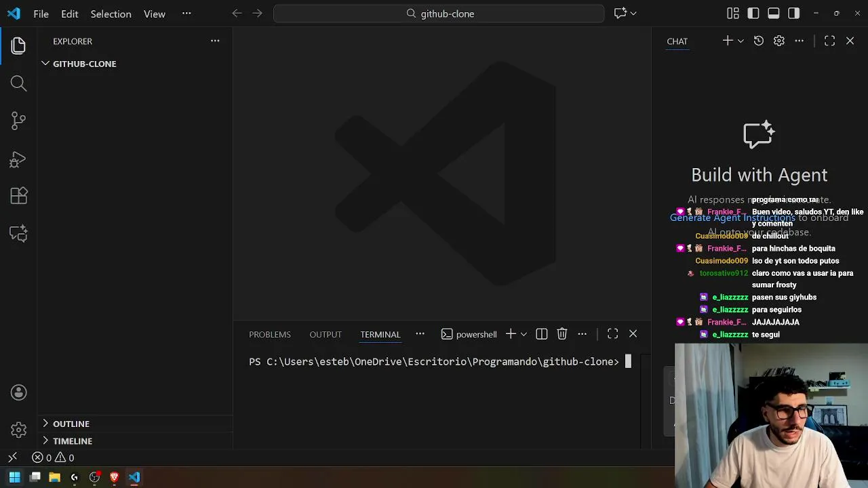
Task: Open the Search view in activity bar
Action: pos(18,83)
